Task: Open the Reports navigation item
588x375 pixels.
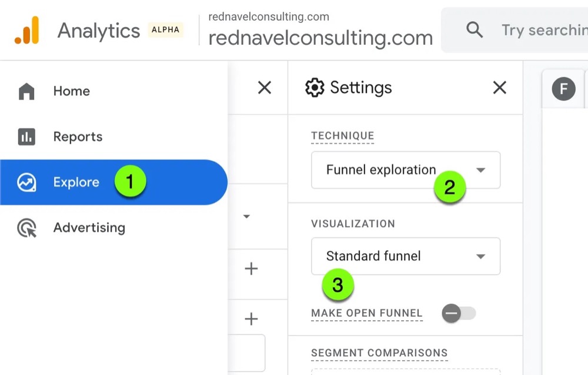Action: [x=112, y=137]
